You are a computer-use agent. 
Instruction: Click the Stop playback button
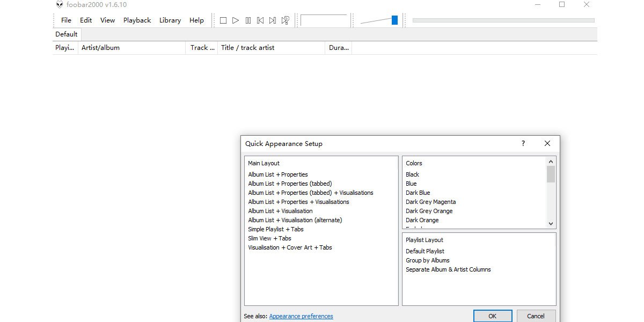click(223, 20)
